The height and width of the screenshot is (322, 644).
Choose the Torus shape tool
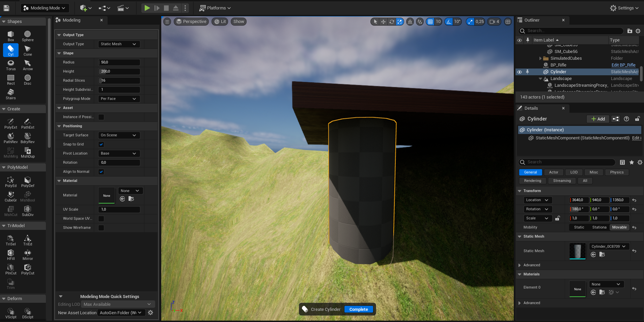pos(11,65)
